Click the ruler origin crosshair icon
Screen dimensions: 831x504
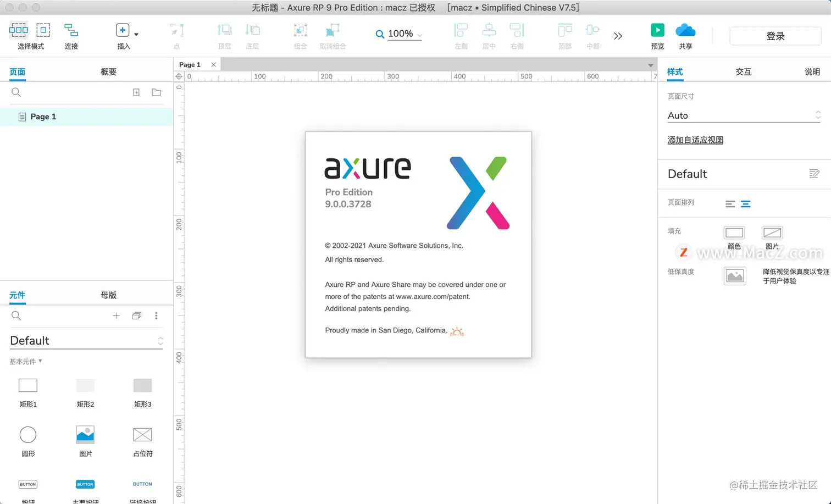[x=179, y=76]
